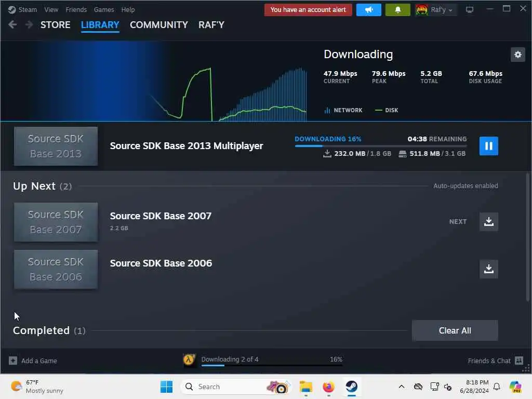Open the Help menu
The image size is (532, 399).
click(128, 9)
